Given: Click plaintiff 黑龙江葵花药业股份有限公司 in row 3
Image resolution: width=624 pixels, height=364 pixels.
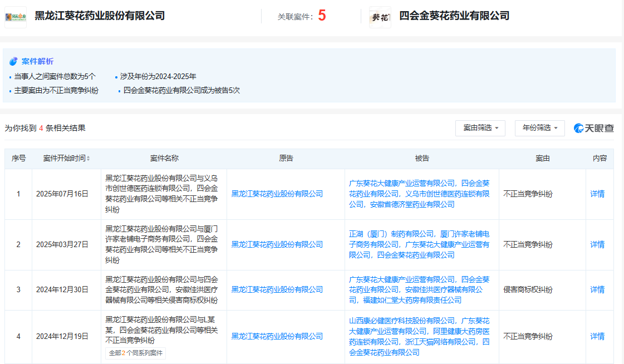Looking at the screenshot, I should [x=277, y=289].
